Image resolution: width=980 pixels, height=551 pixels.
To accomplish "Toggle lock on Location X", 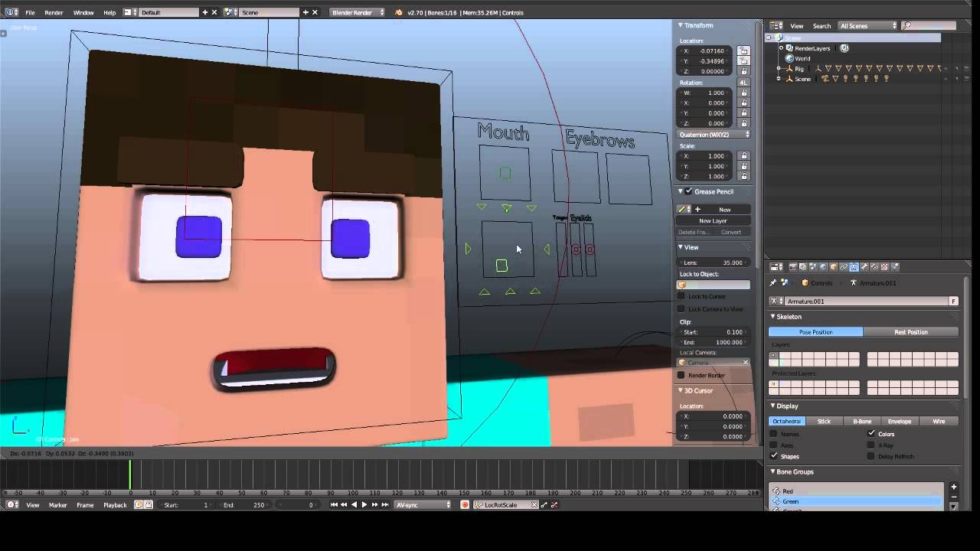I will (x=743, y=51).
